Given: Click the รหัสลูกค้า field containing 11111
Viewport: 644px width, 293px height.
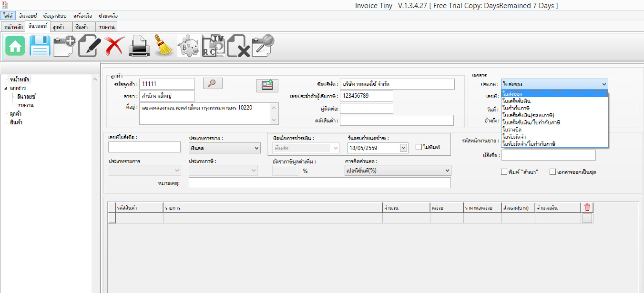Looking at the screenshot, I should [x=167, y=84].
